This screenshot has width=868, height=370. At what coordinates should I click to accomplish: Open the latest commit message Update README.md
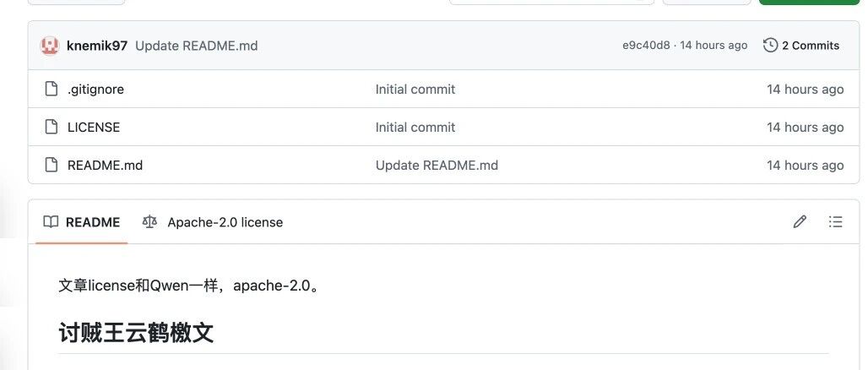[x=197, y=46]
